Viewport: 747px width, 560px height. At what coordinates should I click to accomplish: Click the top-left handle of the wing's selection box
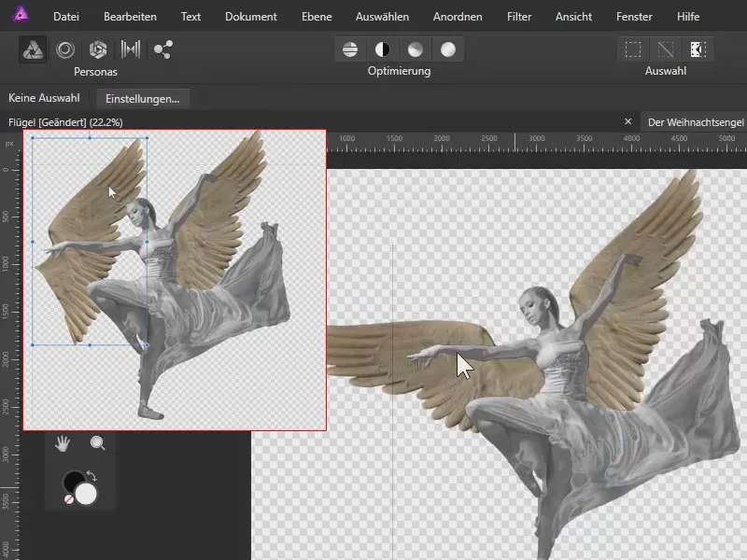(x=33, y=138)
